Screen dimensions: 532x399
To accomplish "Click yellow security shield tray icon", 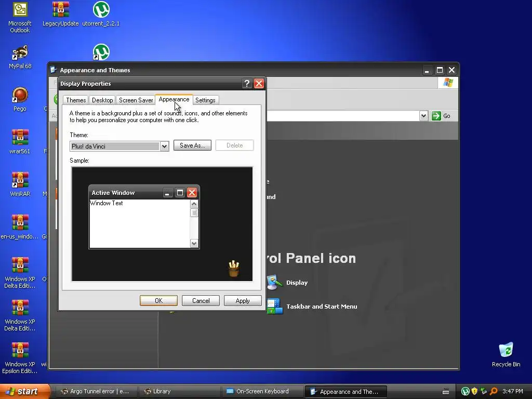I will click(475, 391).
